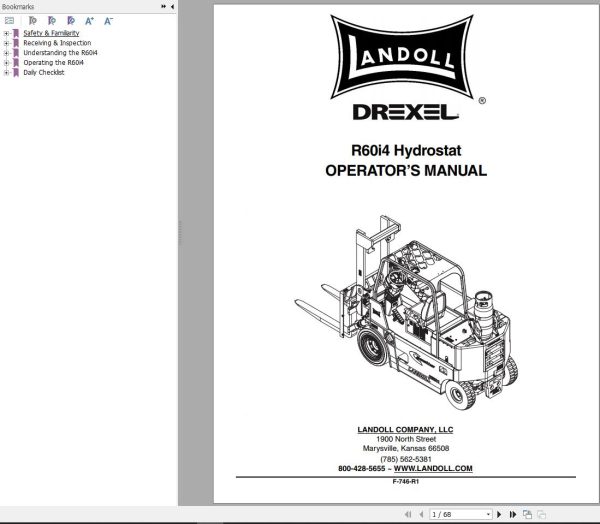Decrease bookmark text size with A-
The height and width of the screenshot is (524, 600).
point(108,21)
